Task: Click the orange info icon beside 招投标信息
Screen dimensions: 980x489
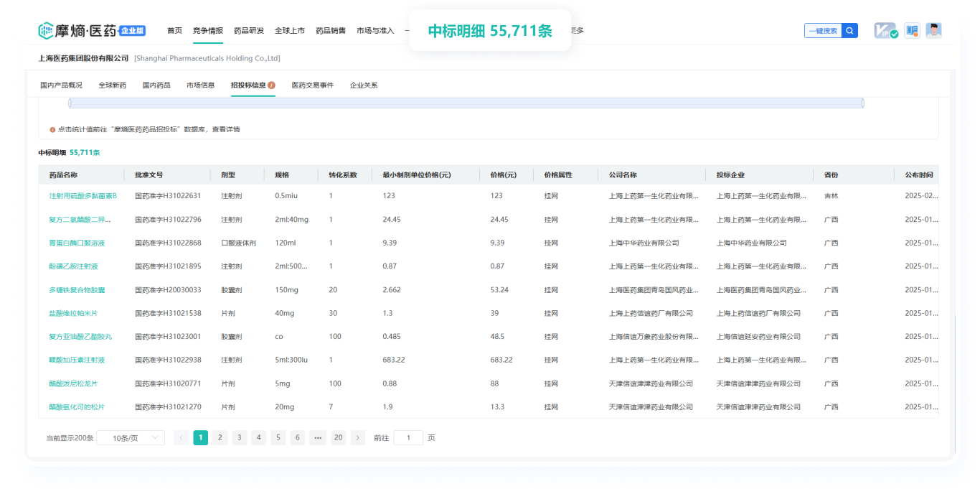Action: point(272,85)
